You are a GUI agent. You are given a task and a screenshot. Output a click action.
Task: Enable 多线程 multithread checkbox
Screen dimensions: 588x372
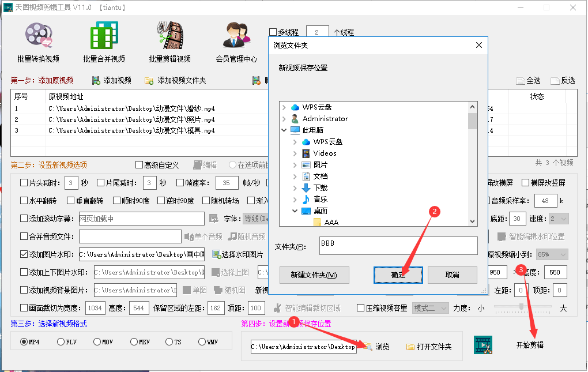point(273,32)
